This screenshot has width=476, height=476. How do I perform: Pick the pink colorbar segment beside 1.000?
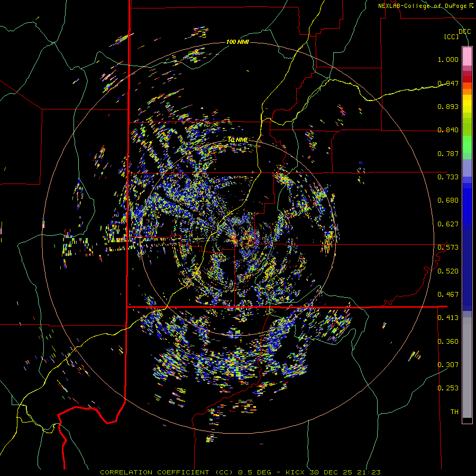pos(467,56)
